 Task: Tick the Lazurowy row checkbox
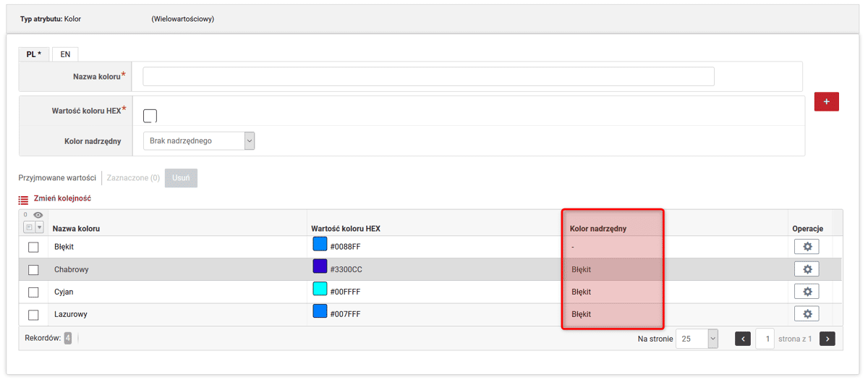point(33,315)
